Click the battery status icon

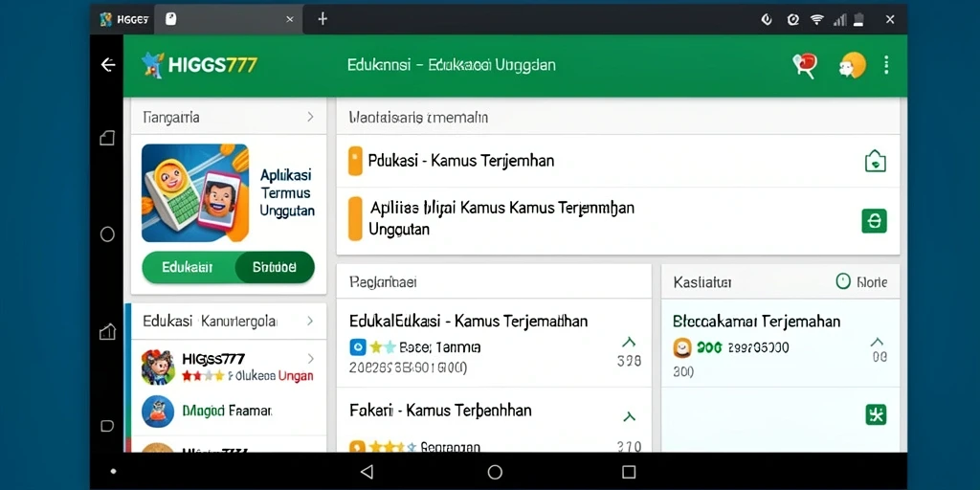[859, 19]
